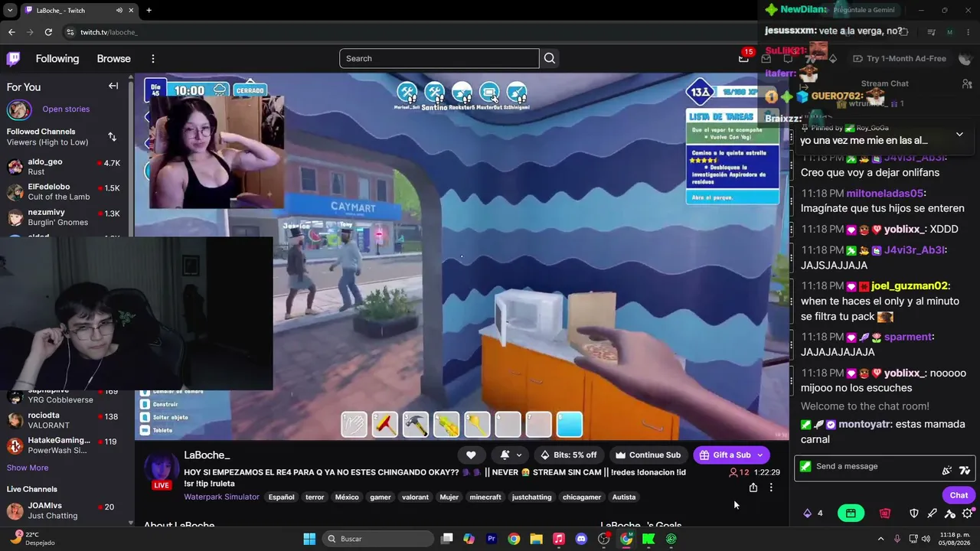Image resolution: width=980 pixels, height=551 pixels.
Task: Select the valorant tag
Action: point(415,497)
